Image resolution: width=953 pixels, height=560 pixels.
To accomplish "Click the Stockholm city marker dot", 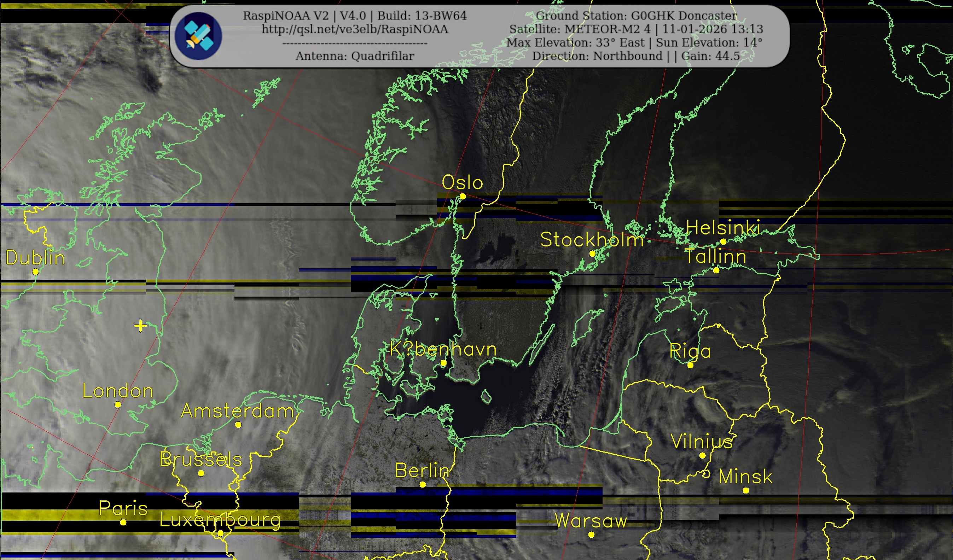I will click(x=592, y=254).
